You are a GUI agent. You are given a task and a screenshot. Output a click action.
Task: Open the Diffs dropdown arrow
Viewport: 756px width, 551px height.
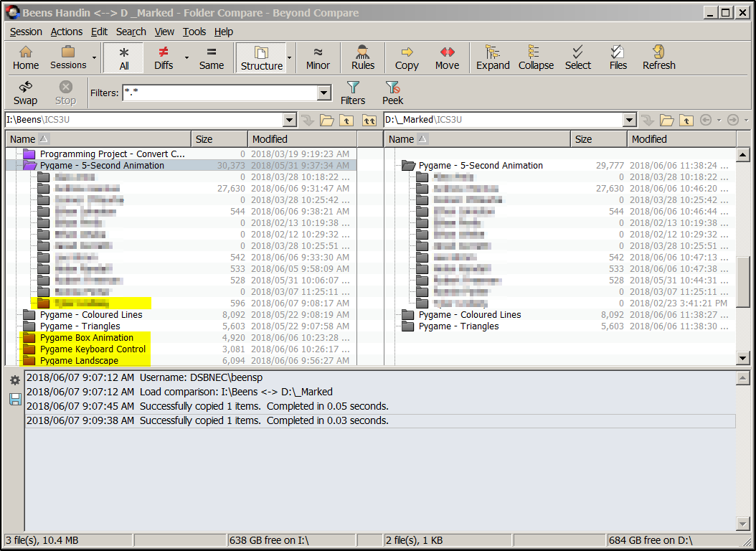click(186, 58)
